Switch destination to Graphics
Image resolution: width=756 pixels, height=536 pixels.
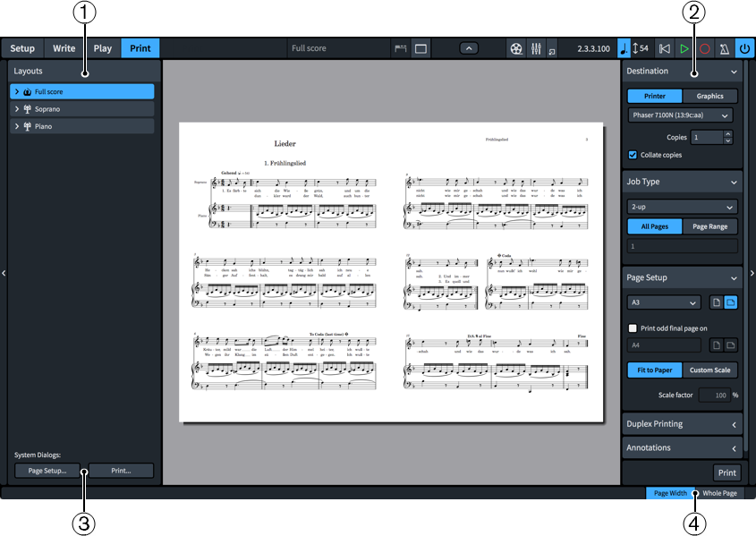click(x=709, y=96)
